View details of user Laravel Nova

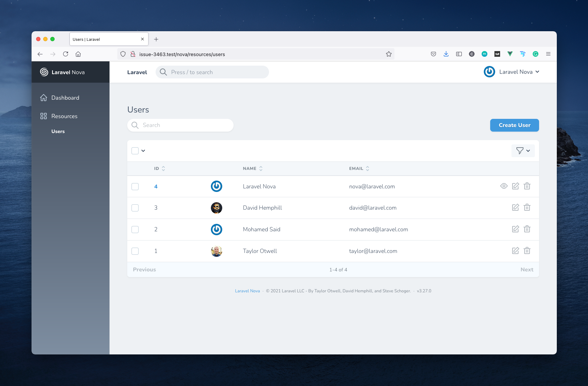(504, 186)
